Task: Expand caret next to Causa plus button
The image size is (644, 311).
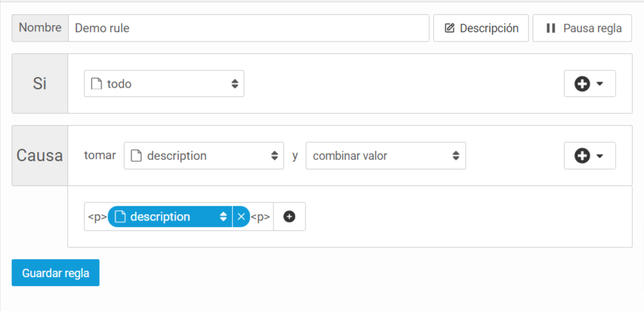Action: click(x=599, y=156)
